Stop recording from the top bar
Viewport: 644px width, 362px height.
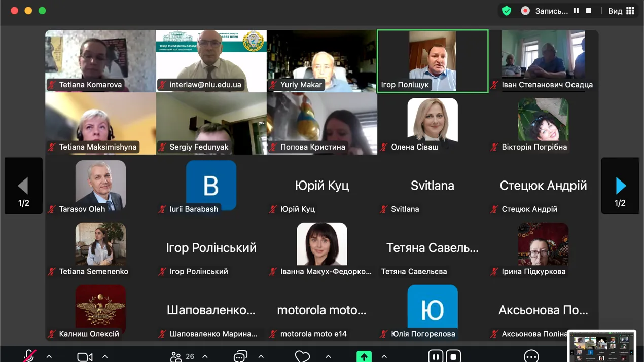point(589,11)
